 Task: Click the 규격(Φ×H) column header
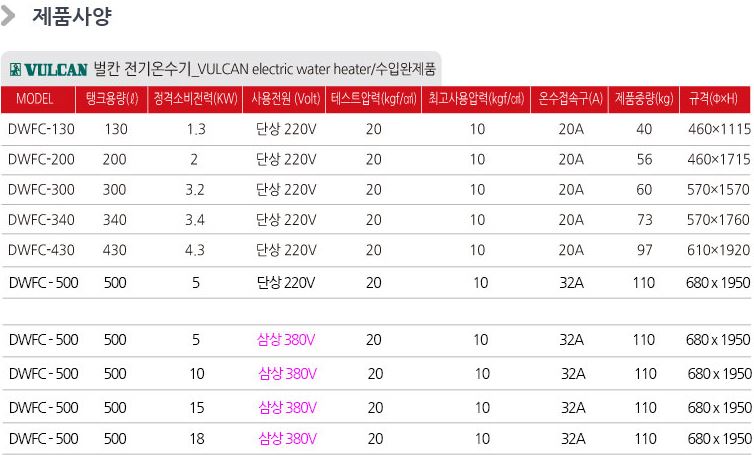(x=714, y=99)
